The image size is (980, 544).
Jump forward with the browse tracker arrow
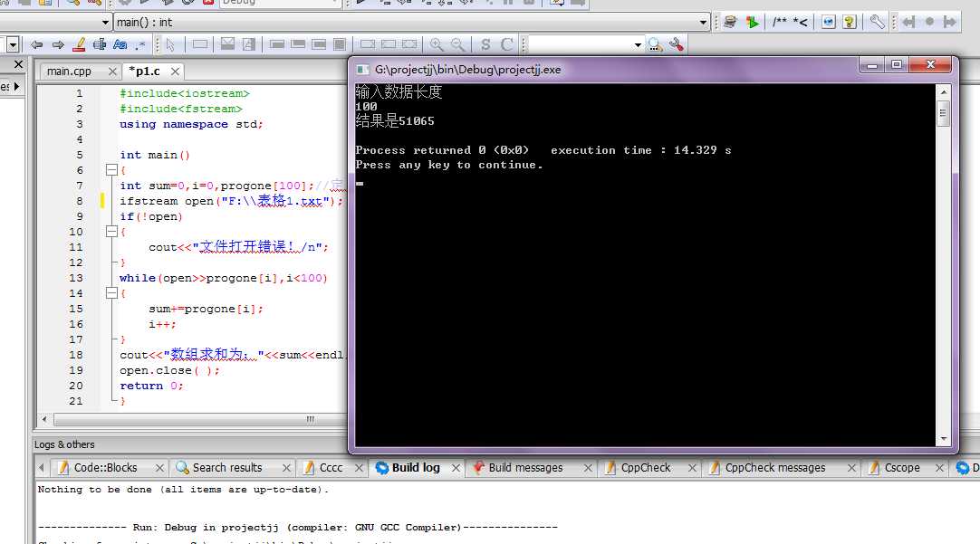950,23
